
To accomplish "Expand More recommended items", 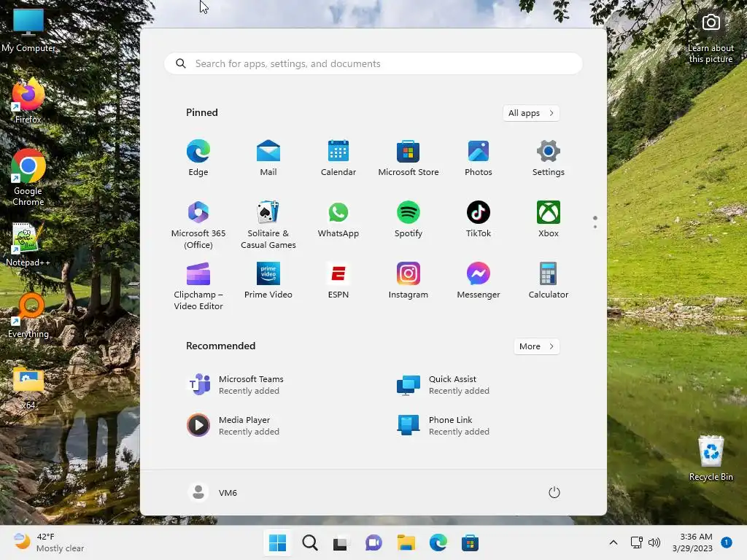I will [536, 346].
